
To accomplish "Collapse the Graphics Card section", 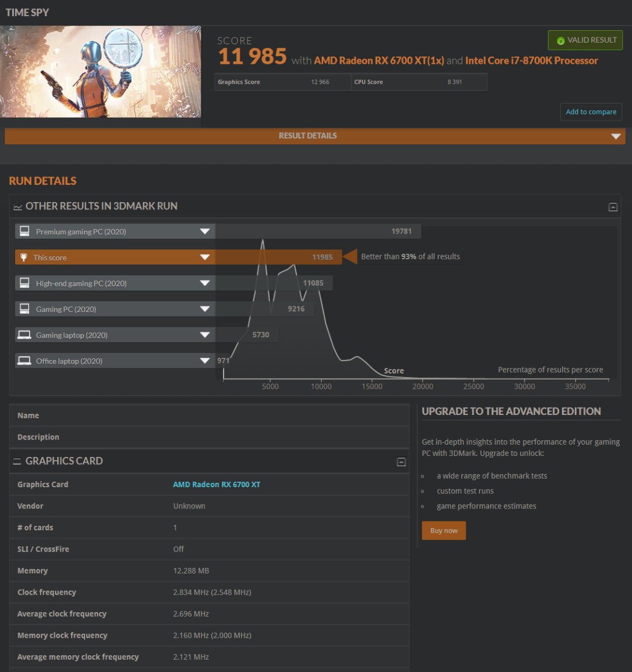I will pos(401,462).
